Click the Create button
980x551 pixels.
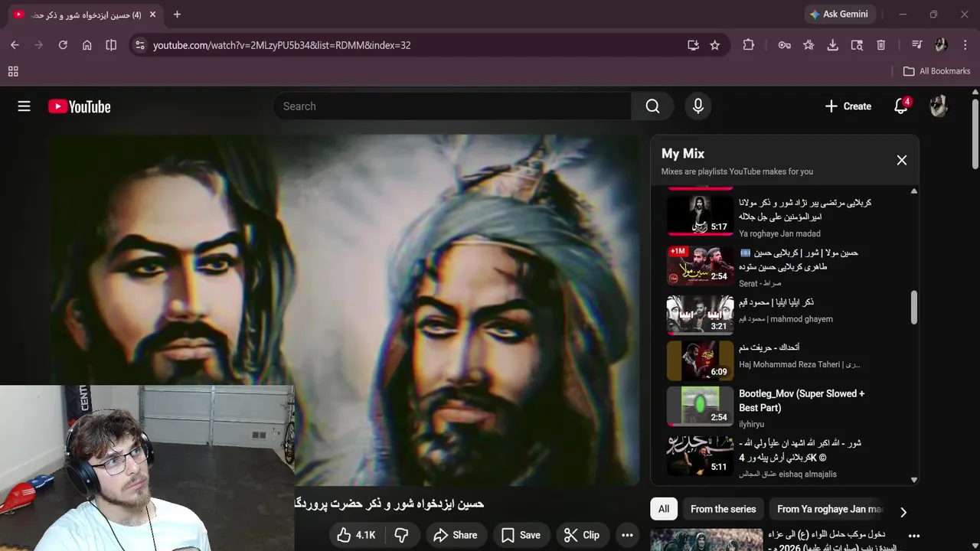(x=848, y=106)
